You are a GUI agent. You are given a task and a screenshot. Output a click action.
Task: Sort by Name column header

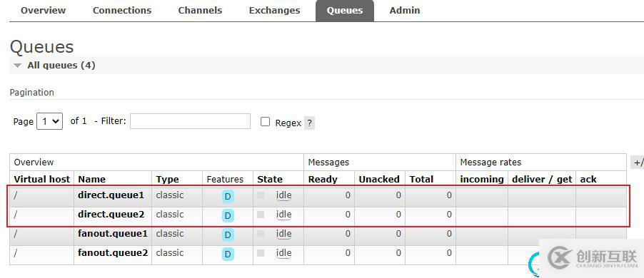pos(91,179)
